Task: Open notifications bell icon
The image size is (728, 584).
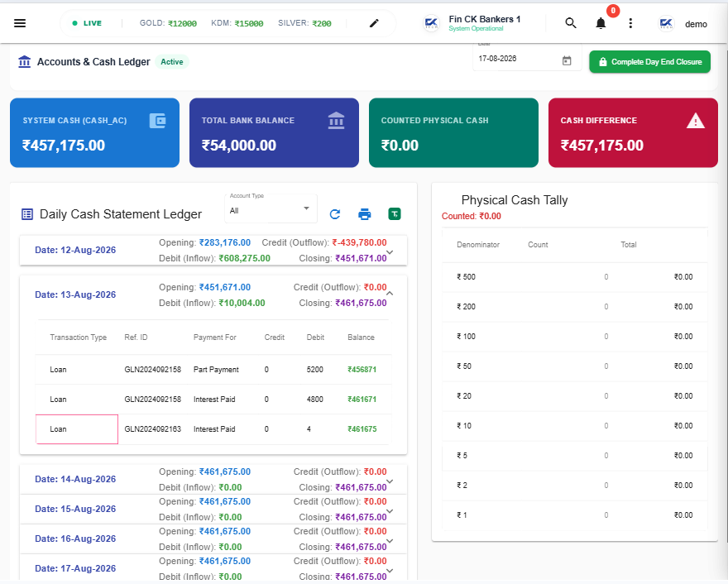Action: point(601,23)
